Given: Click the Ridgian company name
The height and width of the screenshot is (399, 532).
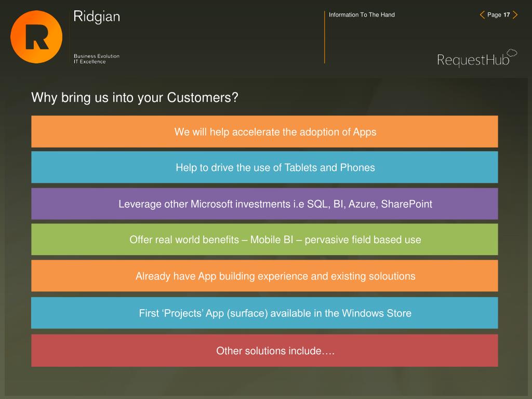Looking at the screenshot, I should (x=97, y=17).
